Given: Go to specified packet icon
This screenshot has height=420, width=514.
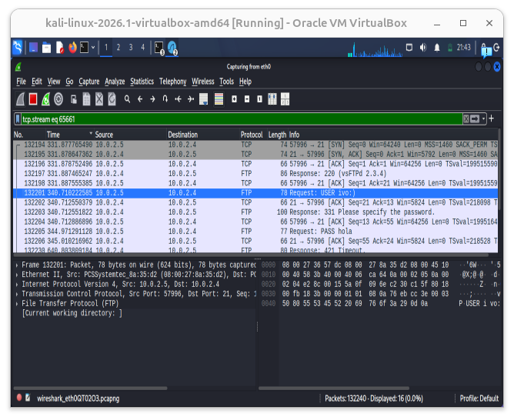Looking at the screenshot, I should pyautogui.click(x=165, y=99).
